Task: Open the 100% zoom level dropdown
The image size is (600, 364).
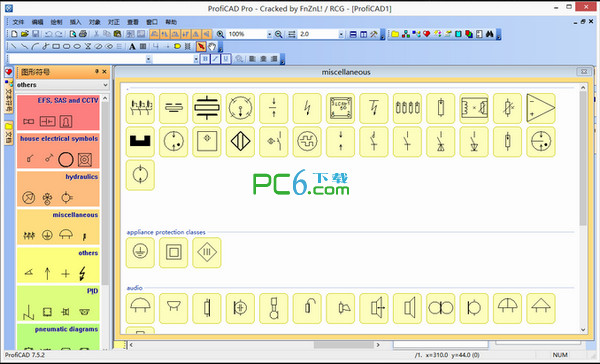Action: 269,34
